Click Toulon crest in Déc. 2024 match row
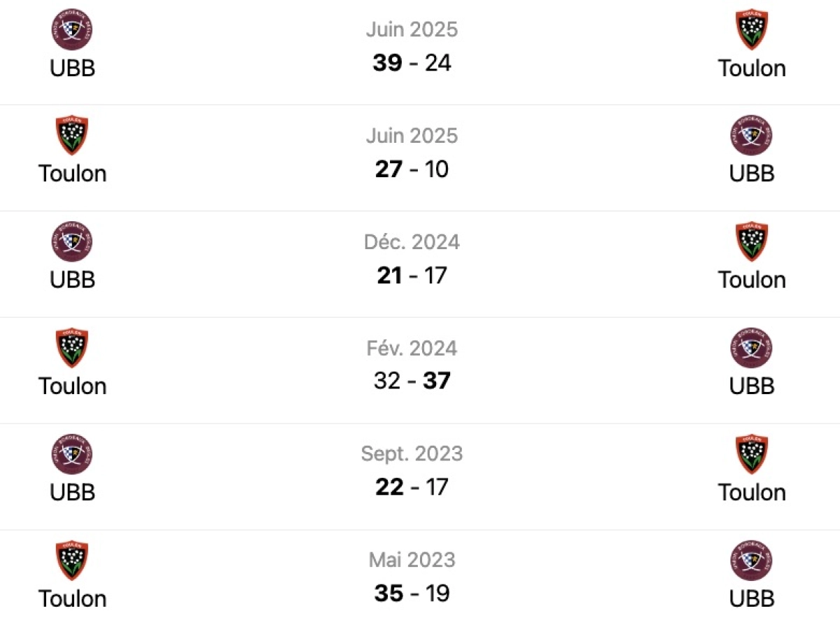This screenshot has height=625, width=840. pyautogui.click(x=752, y=242)
